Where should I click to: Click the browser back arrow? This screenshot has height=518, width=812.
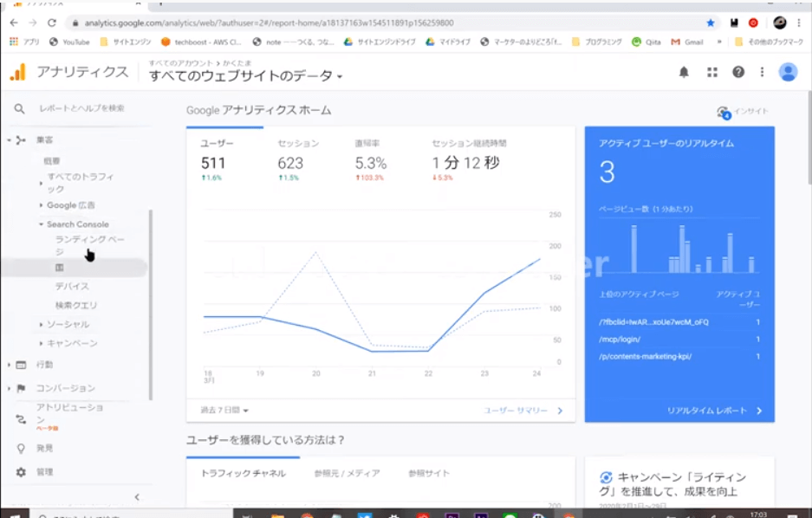(14, 23)
